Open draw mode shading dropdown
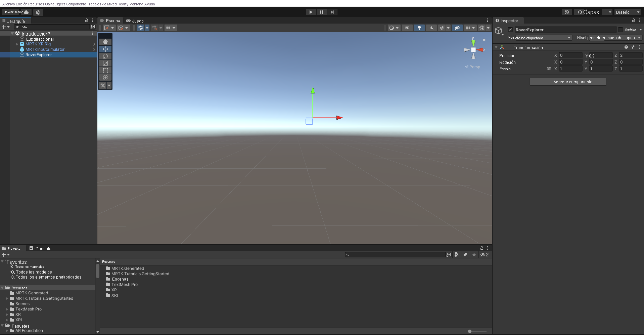 pyautogui.click(x=394, y=28)
